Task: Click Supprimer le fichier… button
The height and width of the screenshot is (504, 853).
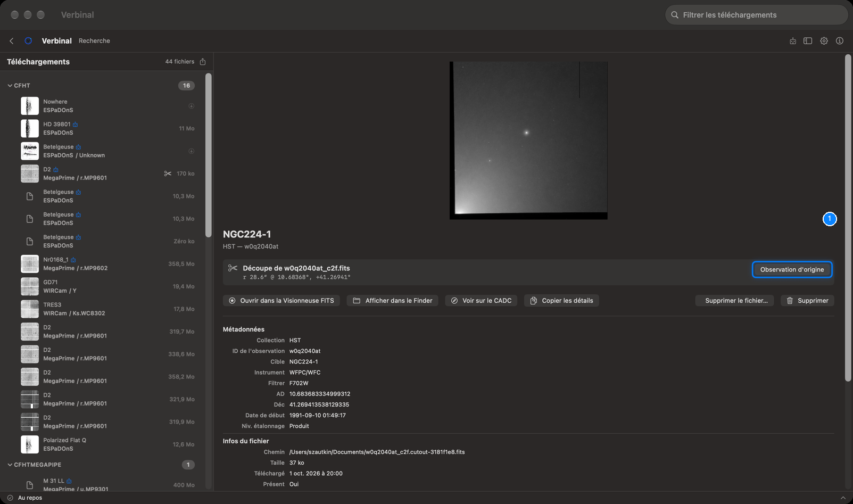Action: click(736, 301)
